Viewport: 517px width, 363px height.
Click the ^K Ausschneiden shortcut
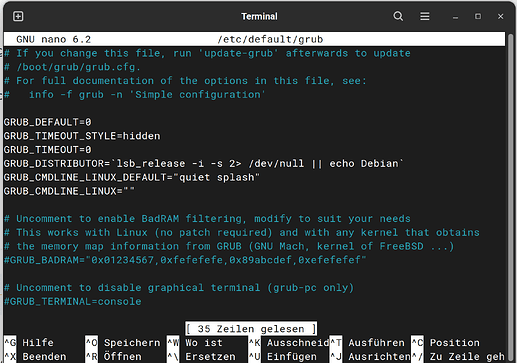(289, 342)
